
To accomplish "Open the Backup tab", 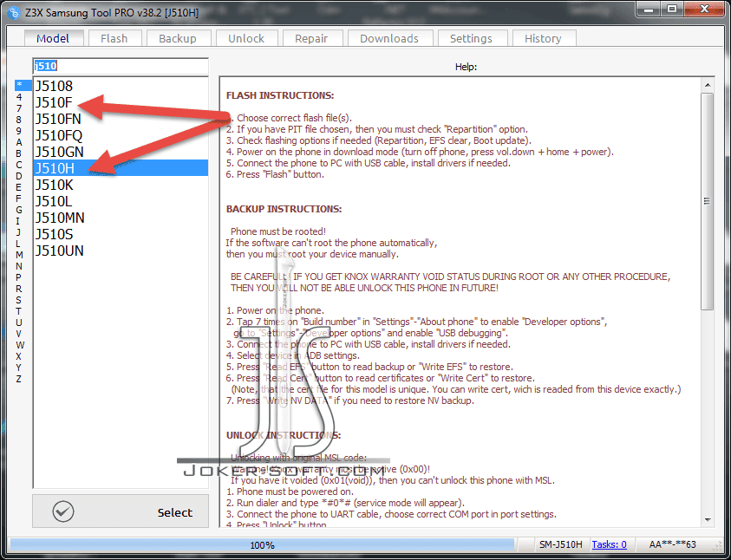I will click(x=178, y=39).
